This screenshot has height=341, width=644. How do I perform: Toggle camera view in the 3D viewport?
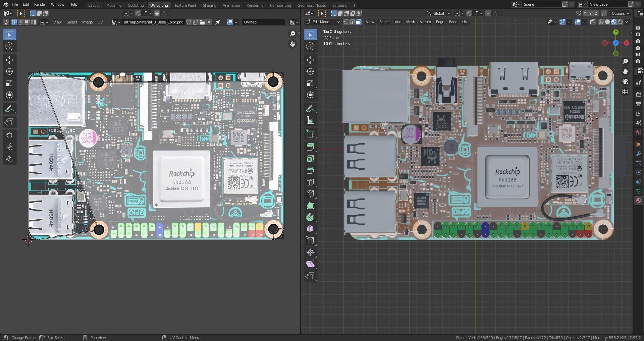coord(625,81)
